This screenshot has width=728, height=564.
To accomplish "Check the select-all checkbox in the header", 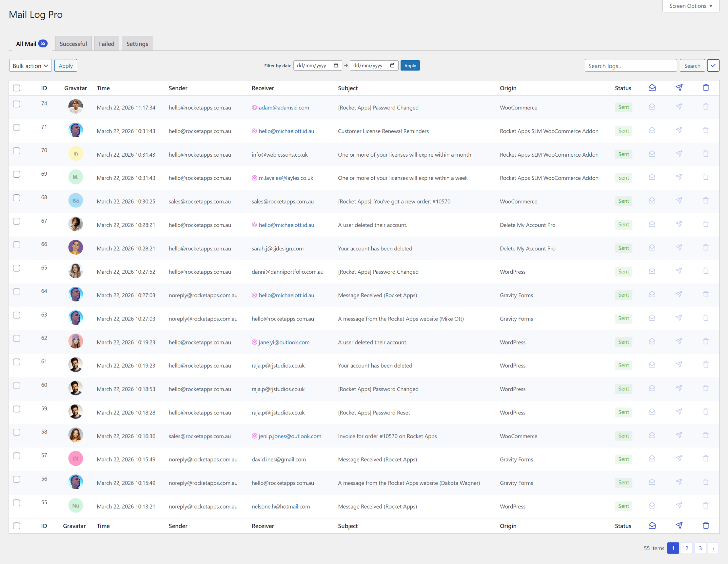I will click(16, 88).
